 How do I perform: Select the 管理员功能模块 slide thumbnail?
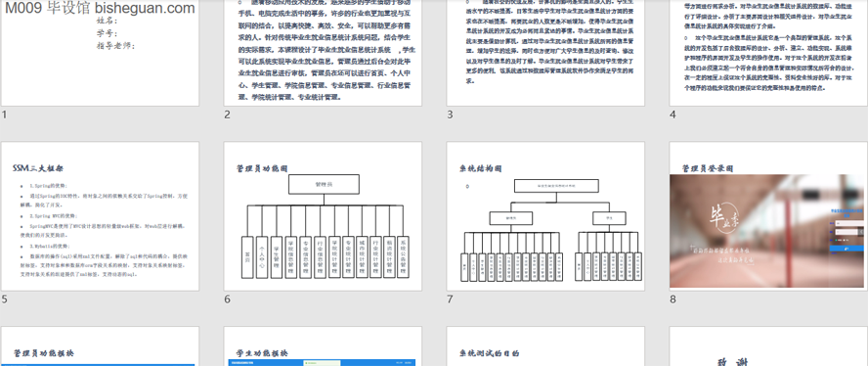pyautogui.click(x=101, y=346)
